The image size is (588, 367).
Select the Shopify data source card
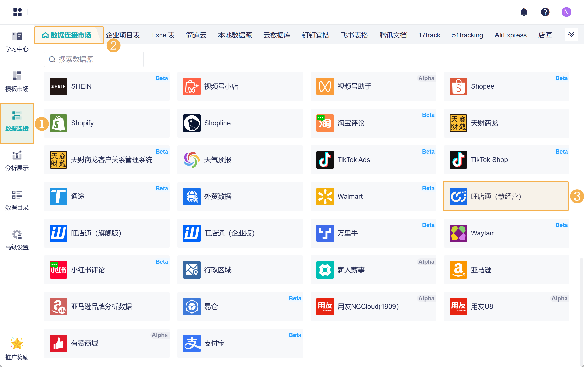point(107,123)
